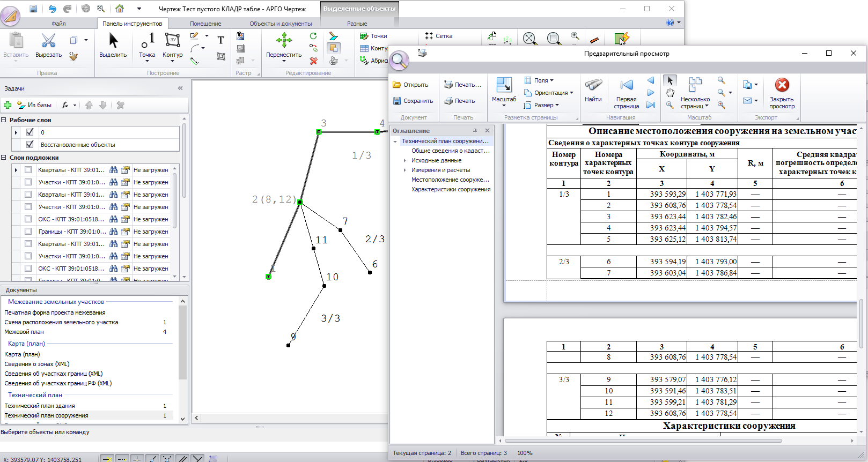The width and height of the screenshot is (868, 462).
Task: Click Печать... button with dialog
Action: tap(463, 85)
